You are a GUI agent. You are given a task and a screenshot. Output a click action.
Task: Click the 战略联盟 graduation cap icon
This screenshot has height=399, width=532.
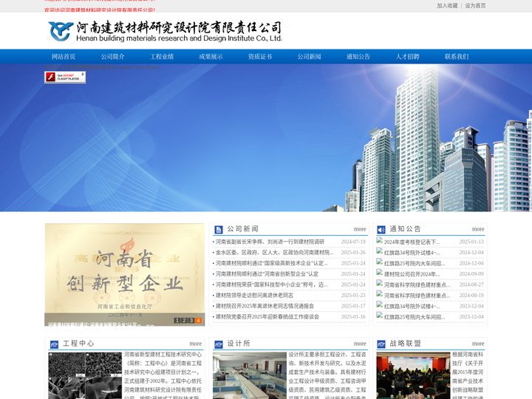pos(381,344)
